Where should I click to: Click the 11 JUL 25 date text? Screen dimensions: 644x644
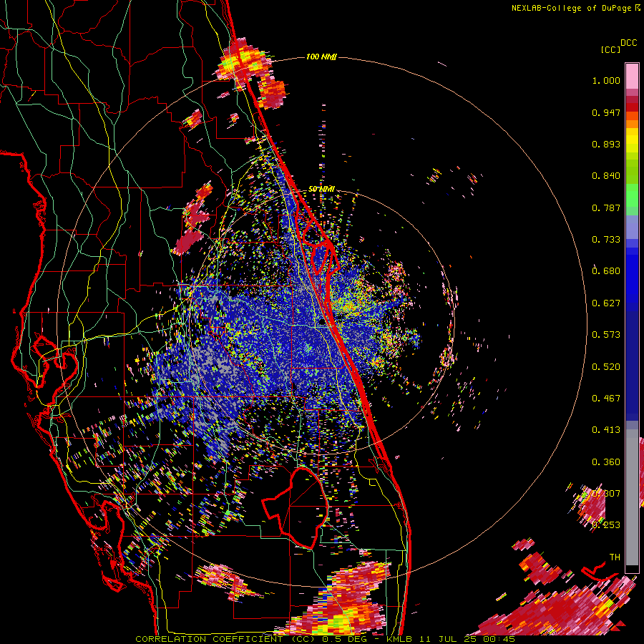point(449,639)
